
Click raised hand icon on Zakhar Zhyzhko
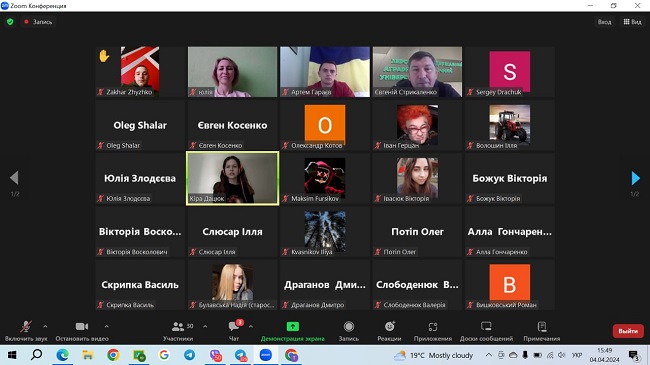coord(104,56)
